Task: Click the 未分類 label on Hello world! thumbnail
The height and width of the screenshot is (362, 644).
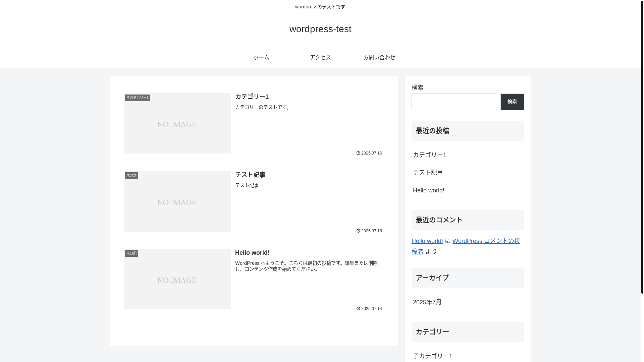Action: (x=131, y=253)
